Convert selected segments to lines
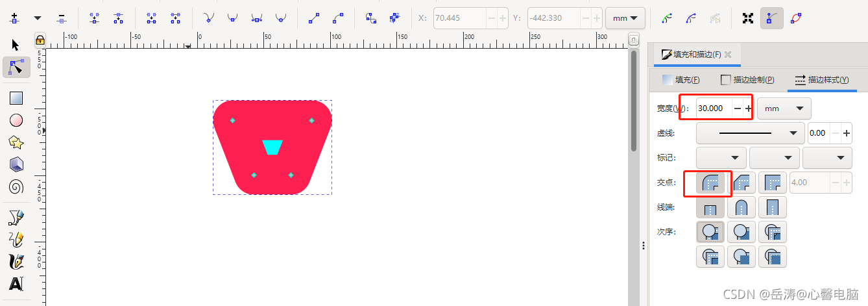 [314, 18]
